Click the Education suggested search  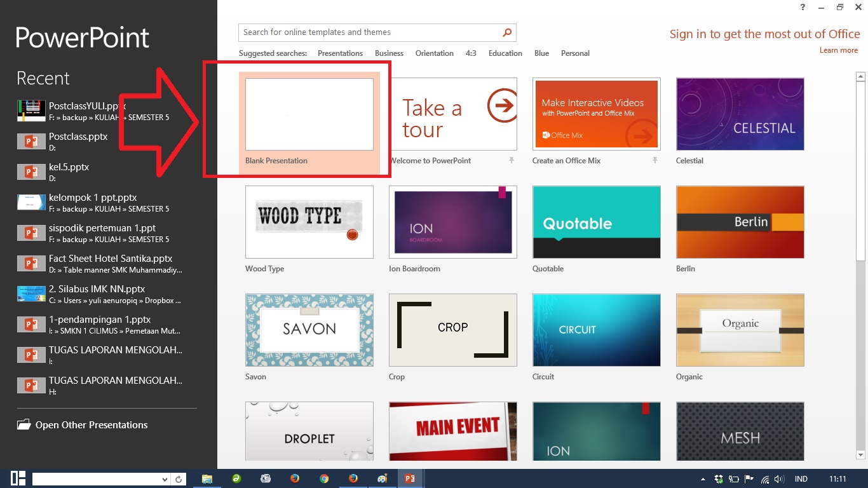[505, 53]
